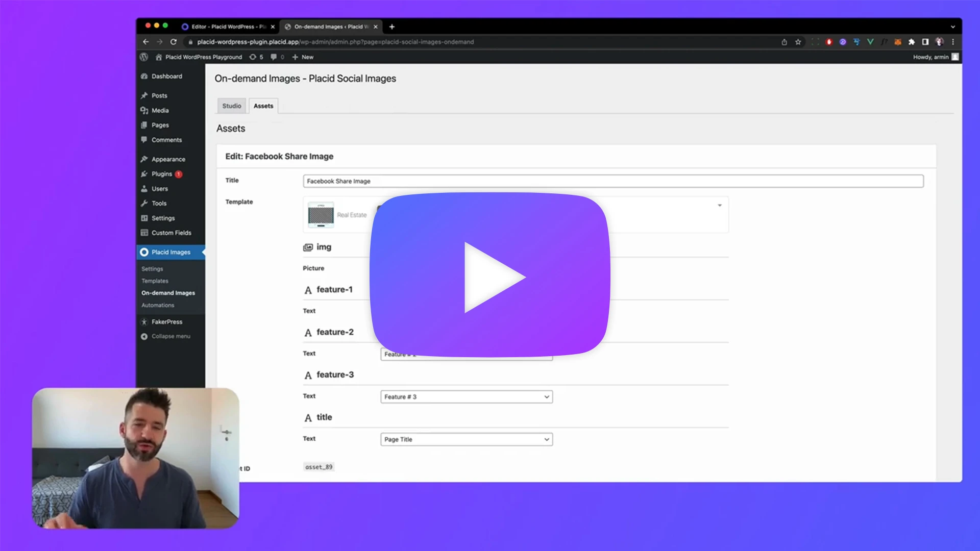
Task: Click the browser back arrow
Action: click(x=146, y=42)
